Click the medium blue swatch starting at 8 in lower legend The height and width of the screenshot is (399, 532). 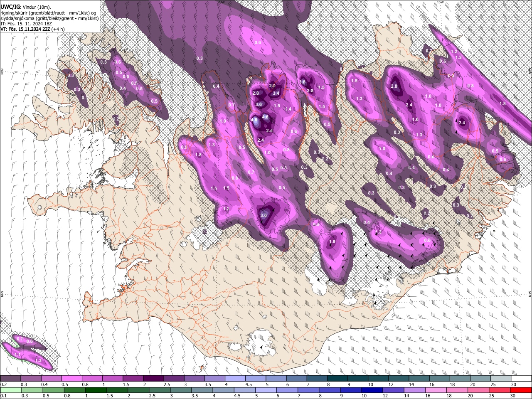pyautogui.click(x=329, y=390)
